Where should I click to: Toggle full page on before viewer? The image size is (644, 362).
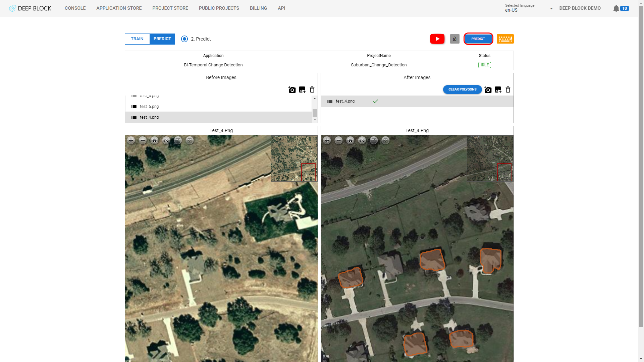pyautogui.click(x=166, y=140)
